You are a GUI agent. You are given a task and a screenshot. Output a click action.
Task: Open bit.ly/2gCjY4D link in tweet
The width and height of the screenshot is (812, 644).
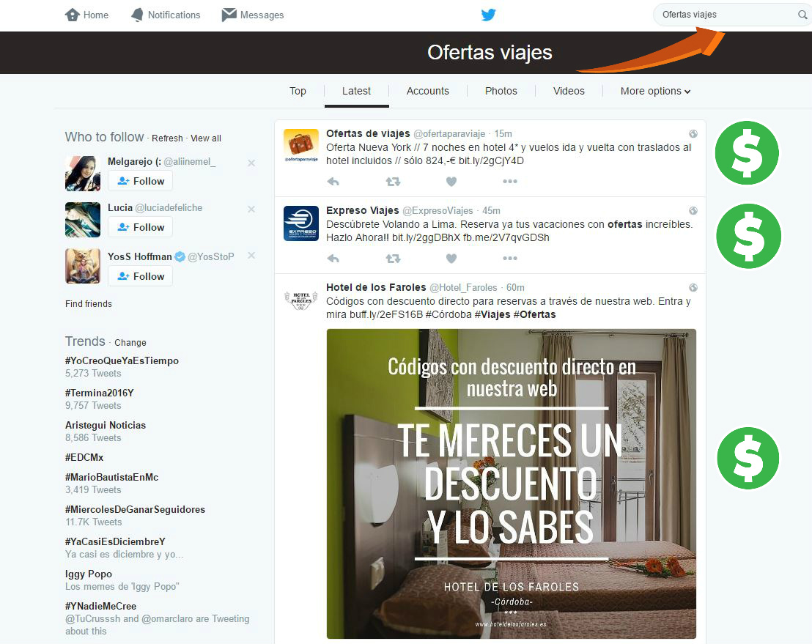pos(491,160)
